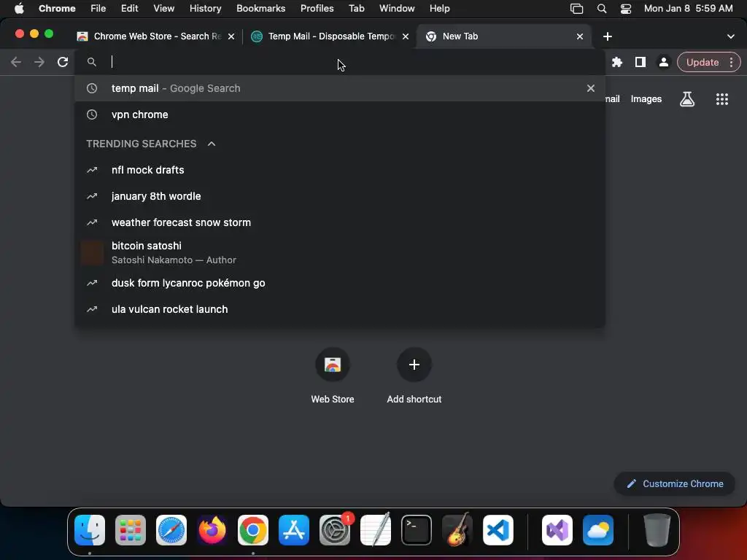Choose 'dusk form lycanroc pokémon go'

pos(340,283)
